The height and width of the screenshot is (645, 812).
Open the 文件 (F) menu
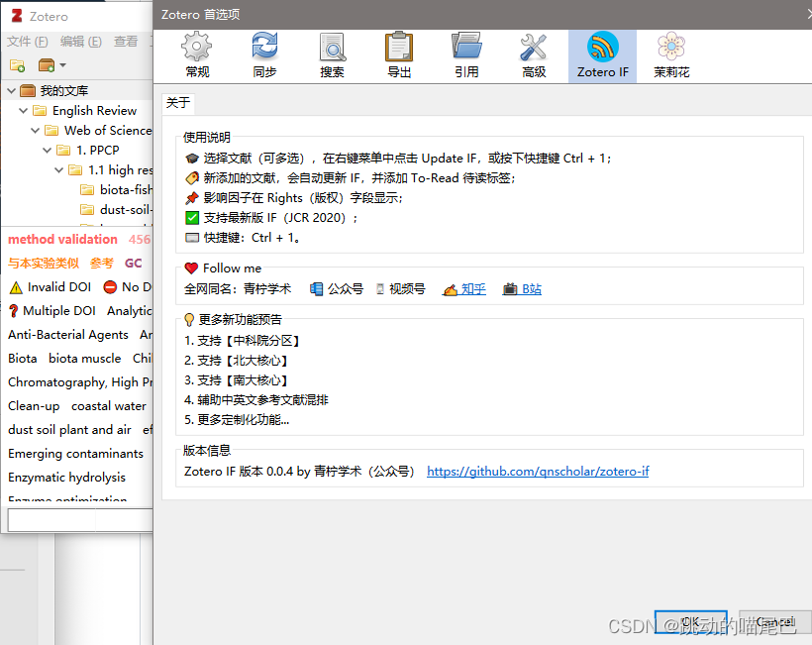click(x=28, y=42)
